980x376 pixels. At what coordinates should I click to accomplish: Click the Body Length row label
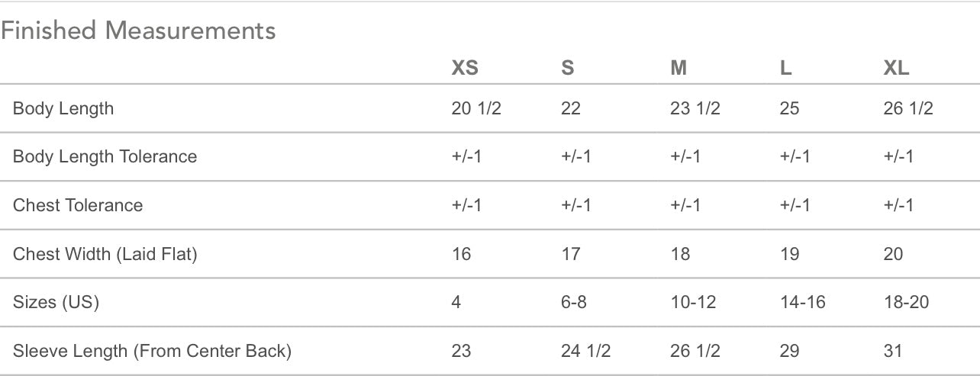(x=63, y=108)
